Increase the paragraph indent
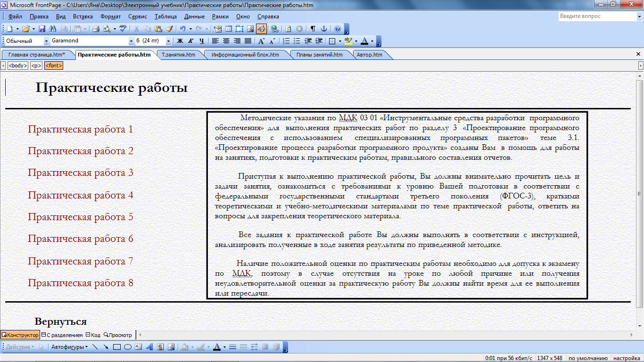The width and height of the screenshot is (644, 362). 319,41
